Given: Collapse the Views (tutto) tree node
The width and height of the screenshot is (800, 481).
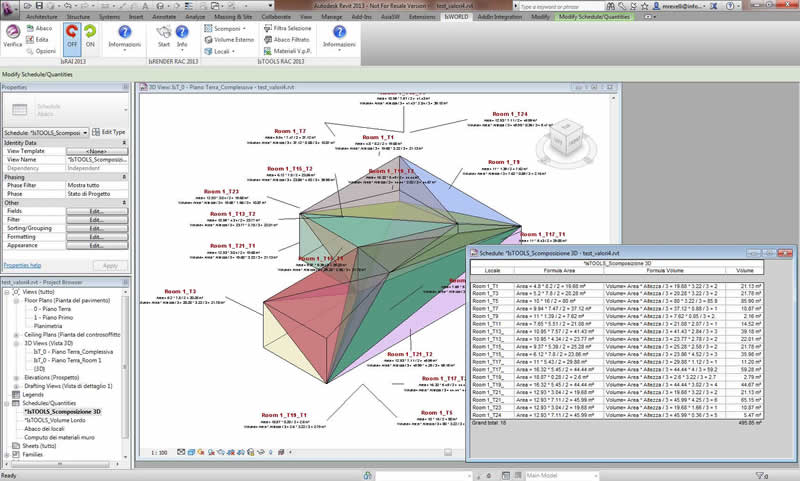Looking at the screenshot, I should (7, 292).
